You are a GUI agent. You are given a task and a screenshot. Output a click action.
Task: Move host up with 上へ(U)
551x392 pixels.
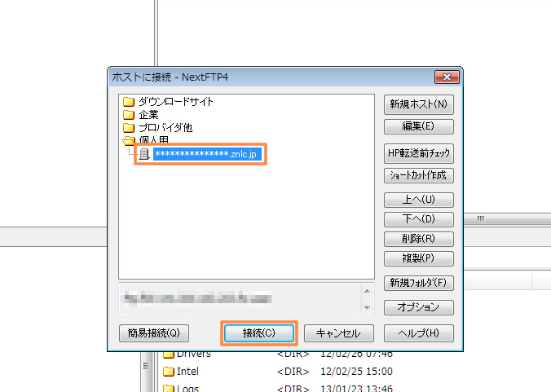[x=418, y=200]
